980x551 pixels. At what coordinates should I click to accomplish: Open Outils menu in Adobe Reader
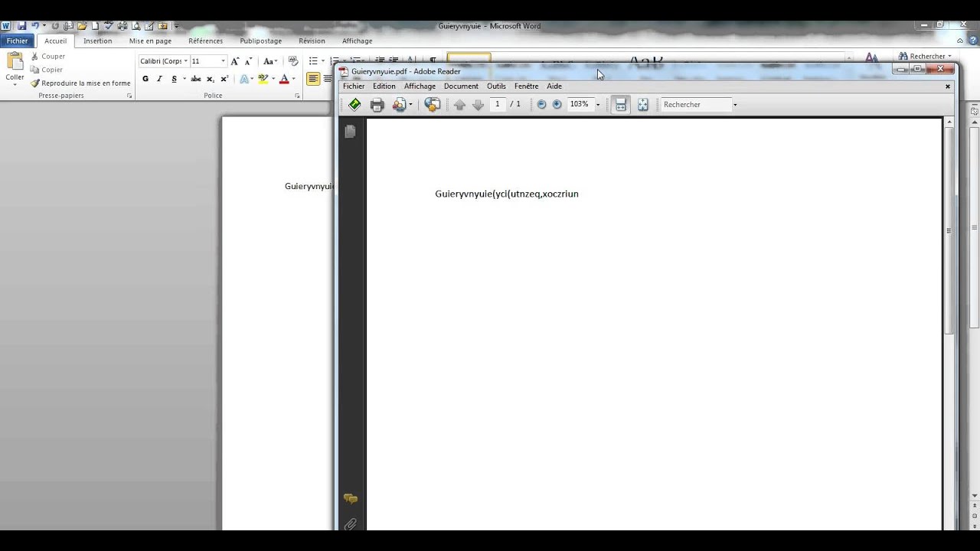(496, 86)
